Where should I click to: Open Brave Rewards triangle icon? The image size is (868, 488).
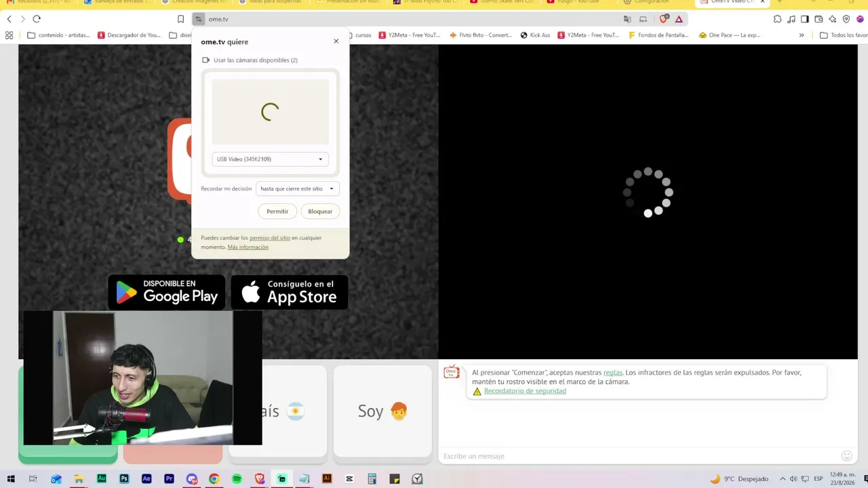[679, 19]
